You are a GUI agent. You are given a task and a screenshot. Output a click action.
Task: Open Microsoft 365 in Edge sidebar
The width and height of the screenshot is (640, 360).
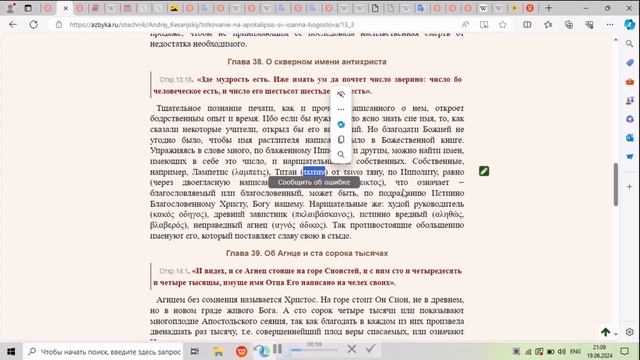tap(629, 119)
